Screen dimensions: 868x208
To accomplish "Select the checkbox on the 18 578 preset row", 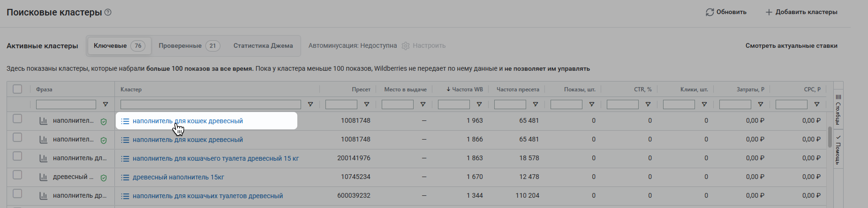I will pyautogui.click(x=17, y=156).
